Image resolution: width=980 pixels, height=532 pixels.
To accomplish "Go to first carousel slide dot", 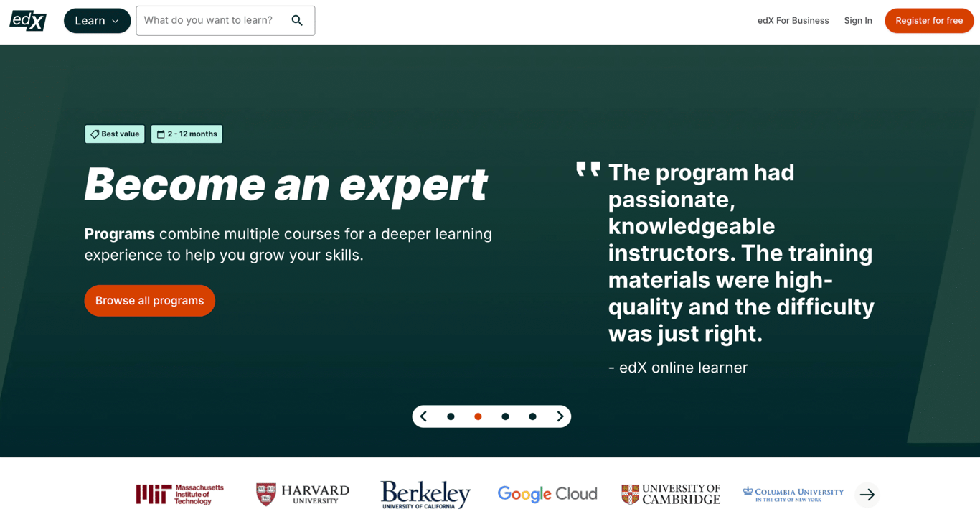I will point(451,416).
